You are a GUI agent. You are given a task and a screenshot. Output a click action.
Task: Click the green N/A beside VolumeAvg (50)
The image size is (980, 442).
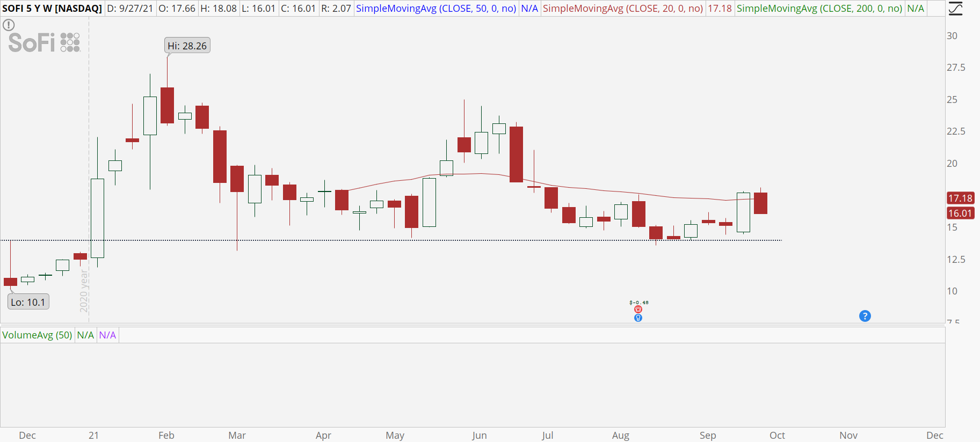coord(85,335)
